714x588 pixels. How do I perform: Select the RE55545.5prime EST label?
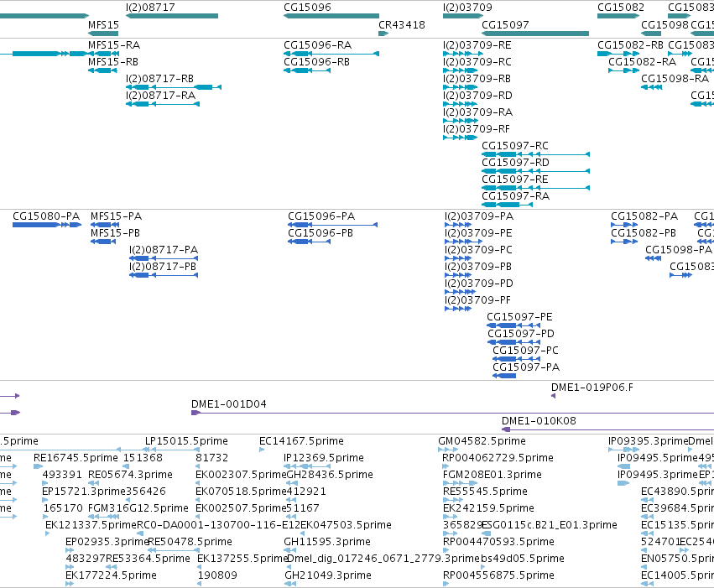coord(485,492)
